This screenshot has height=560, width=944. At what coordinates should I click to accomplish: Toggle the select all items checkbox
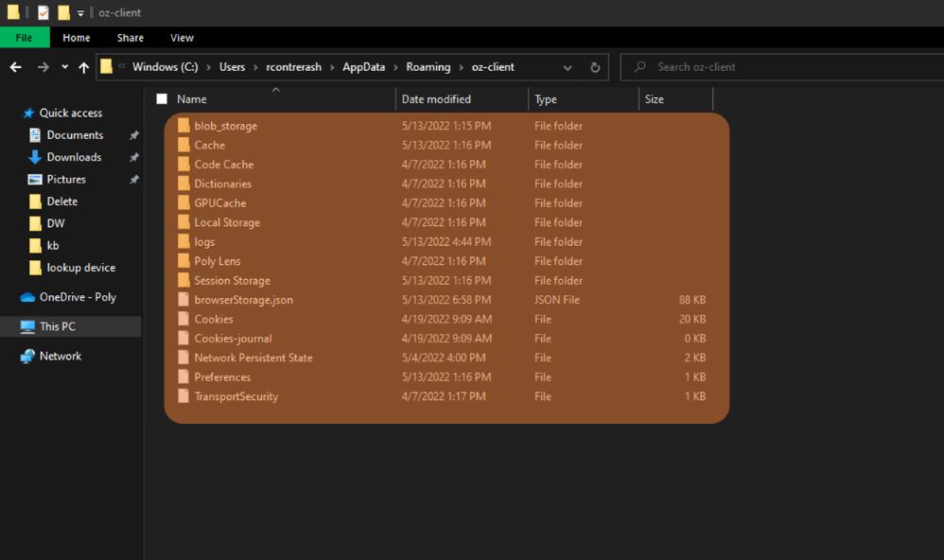pyautogui.click(x=162, y=99)
